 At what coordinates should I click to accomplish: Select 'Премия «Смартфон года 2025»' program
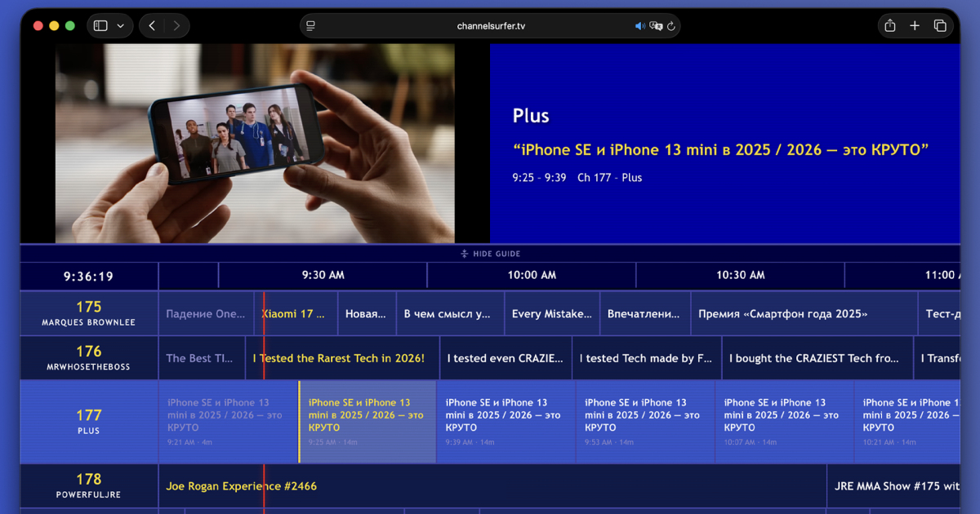784,314
